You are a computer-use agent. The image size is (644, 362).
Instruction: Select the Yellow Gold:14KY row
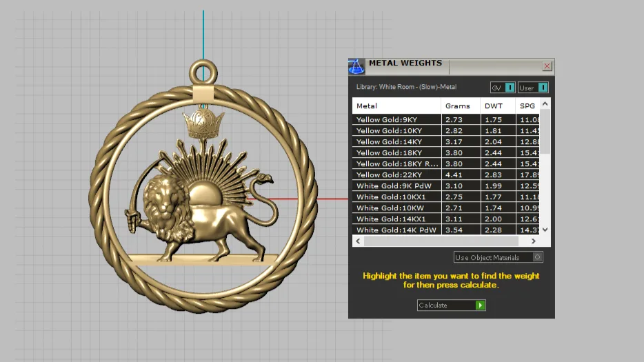[x=445, y=142]
